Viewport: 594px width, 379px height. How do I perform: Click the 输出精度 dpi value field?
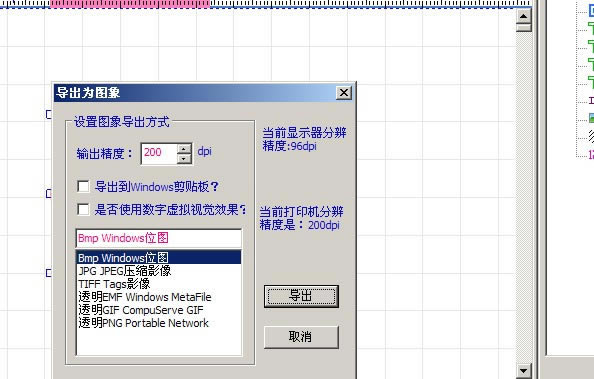point(159,153)
